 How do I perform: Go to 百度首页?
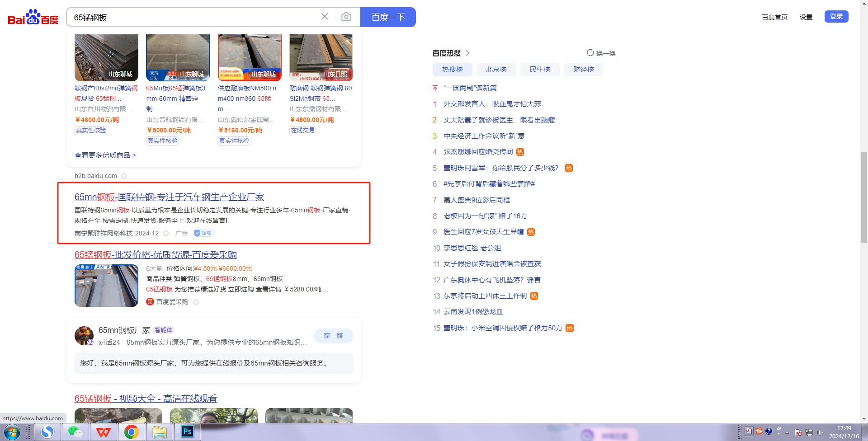click(774, 17)
